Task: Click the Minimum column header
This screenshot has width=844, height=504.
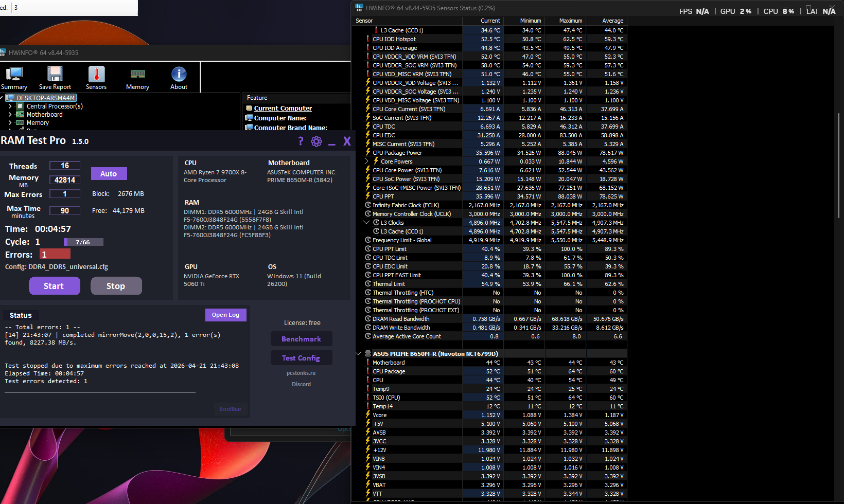Action: [x=524, y=21]
